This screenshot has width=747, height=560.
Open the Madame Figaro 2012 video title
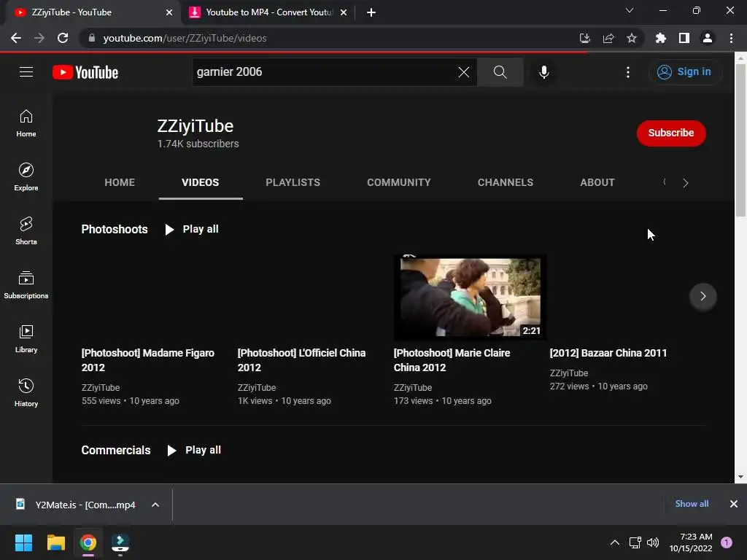click(148, 360)
